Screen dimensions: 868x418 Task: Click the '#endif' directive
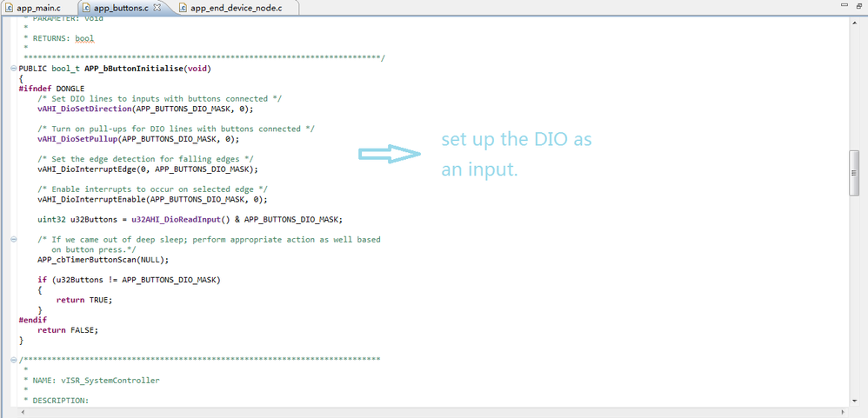point(33,320)
